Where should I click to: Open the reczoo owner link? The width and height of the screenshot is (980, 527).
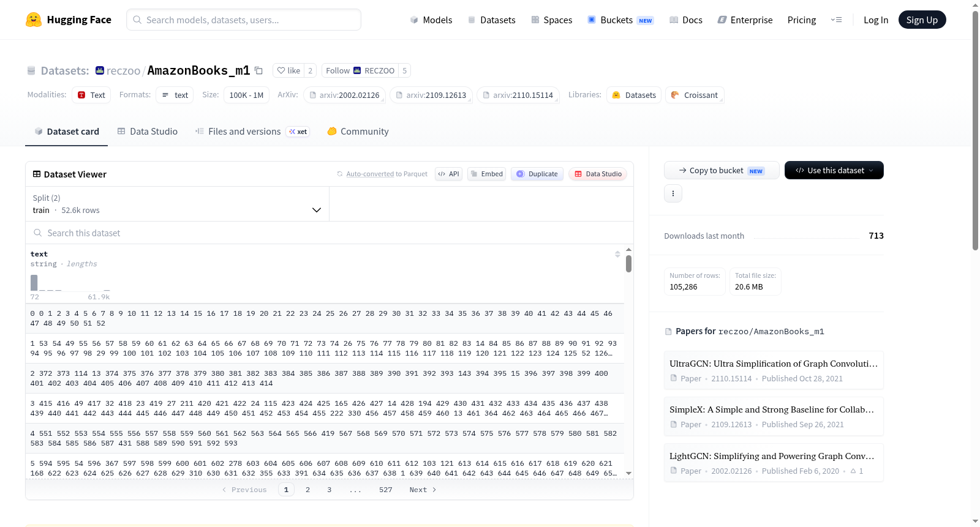click(x=123, y=70)
